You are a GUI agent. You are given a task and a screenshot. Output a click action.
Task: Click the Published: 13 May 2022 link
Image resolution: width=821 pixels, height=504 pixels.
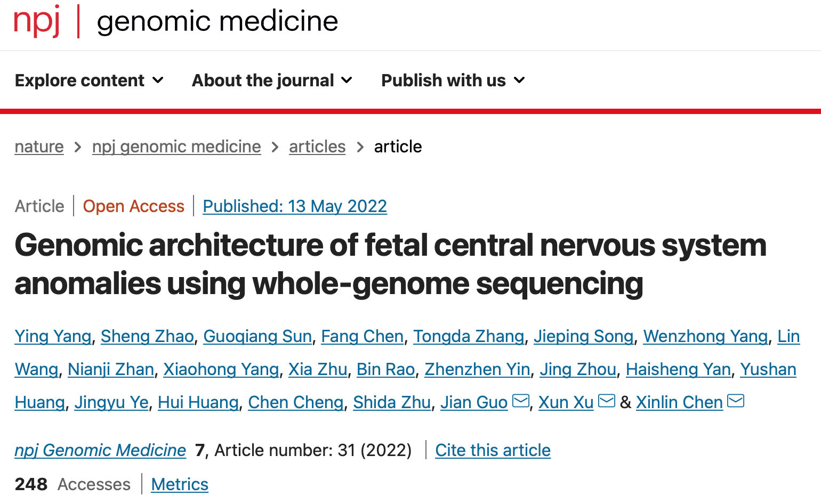coord(295,206)
